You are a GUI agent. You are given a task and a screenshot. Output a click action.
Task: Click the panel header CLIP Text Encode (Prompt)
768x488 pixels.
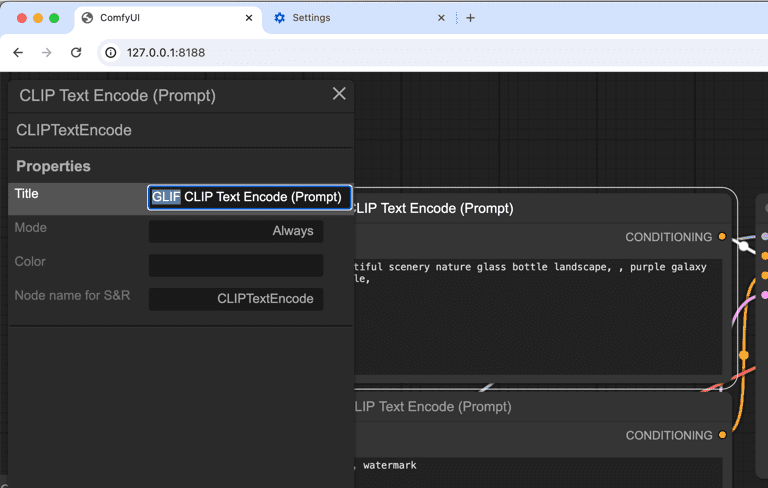118,96
